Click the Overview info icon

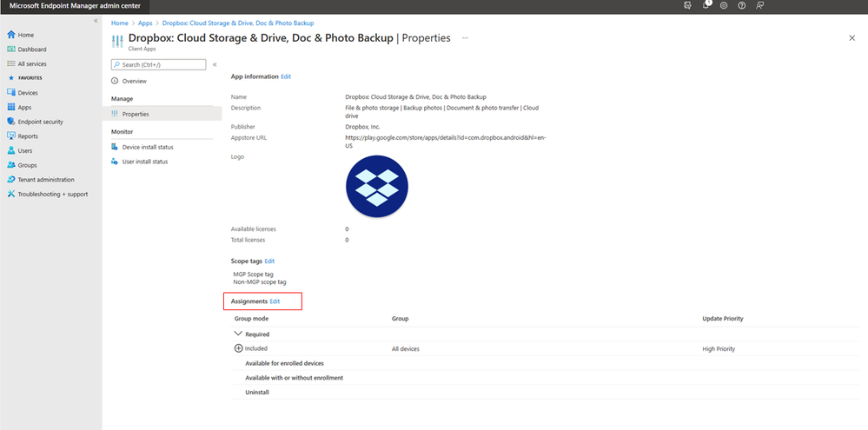tap(115, 81)
